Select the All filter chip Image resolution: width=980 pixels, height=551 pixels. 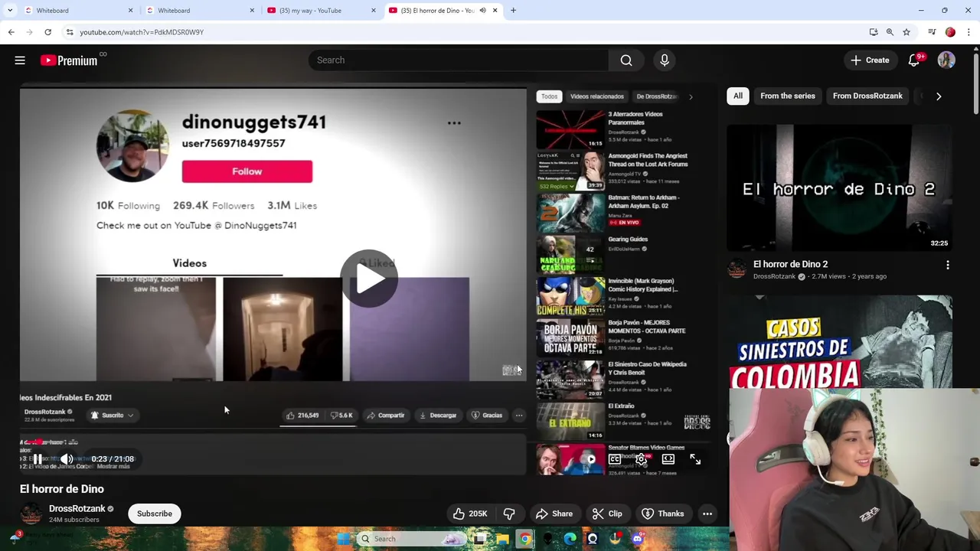[x=738, y=96]
